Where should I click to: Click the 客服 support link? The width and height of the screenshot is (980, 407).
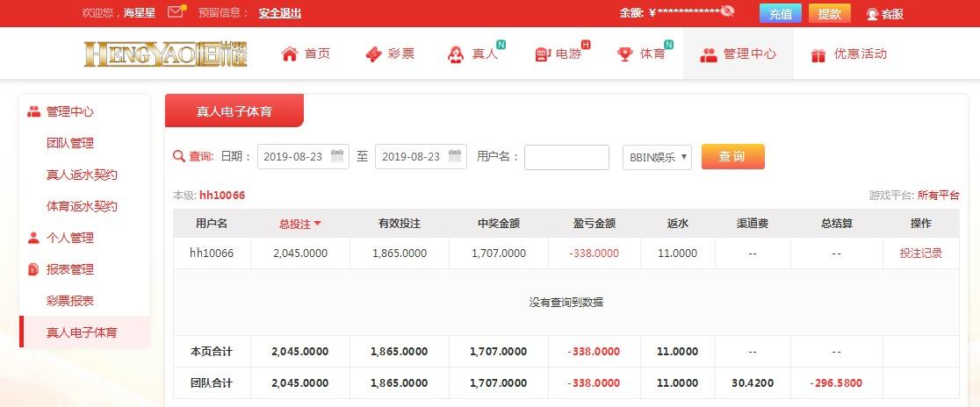[892, 14]
